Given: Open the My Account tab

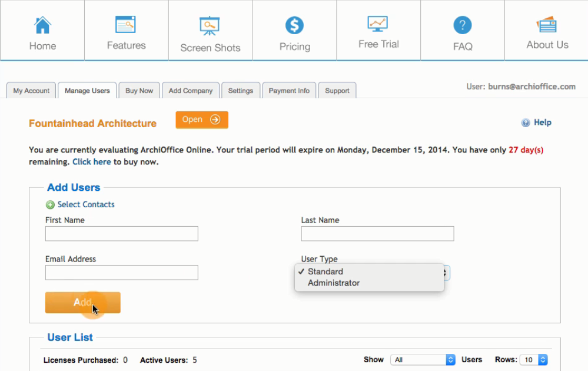Looking at the screenshot, I should click(x=31, y=91).
